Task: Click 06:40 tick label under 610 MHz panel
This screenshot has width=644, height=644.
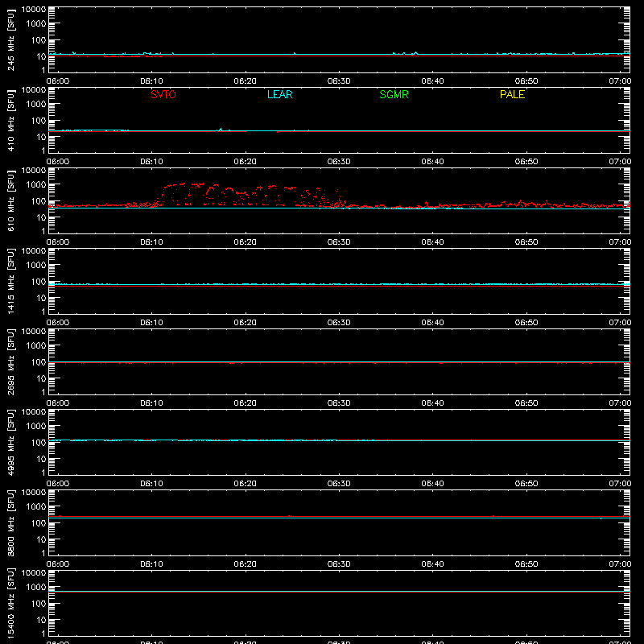Action: (432, 242)
